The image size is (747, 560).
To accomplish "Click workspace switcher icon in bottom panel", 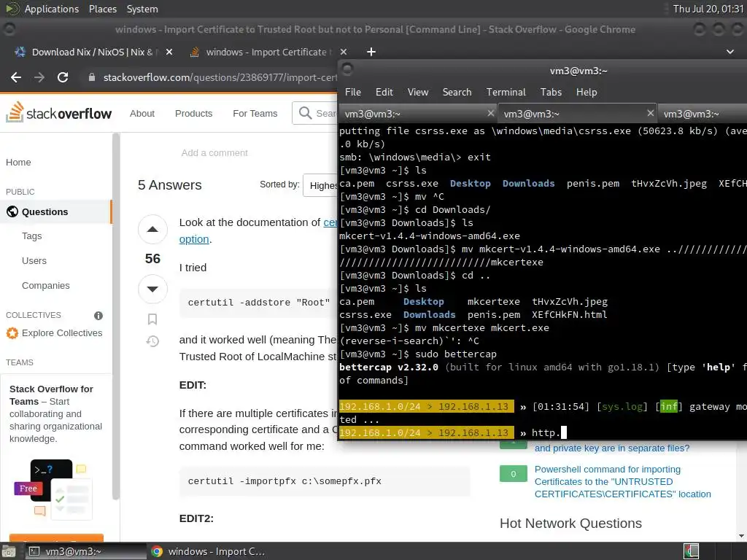I will click(692, 551).
